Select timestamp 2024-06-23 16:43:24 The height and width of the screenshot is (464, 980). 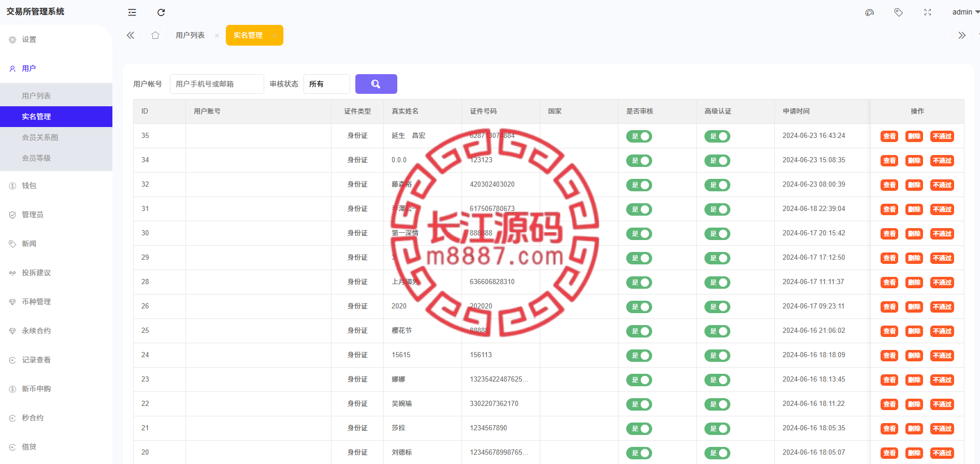tap(814, 136)
